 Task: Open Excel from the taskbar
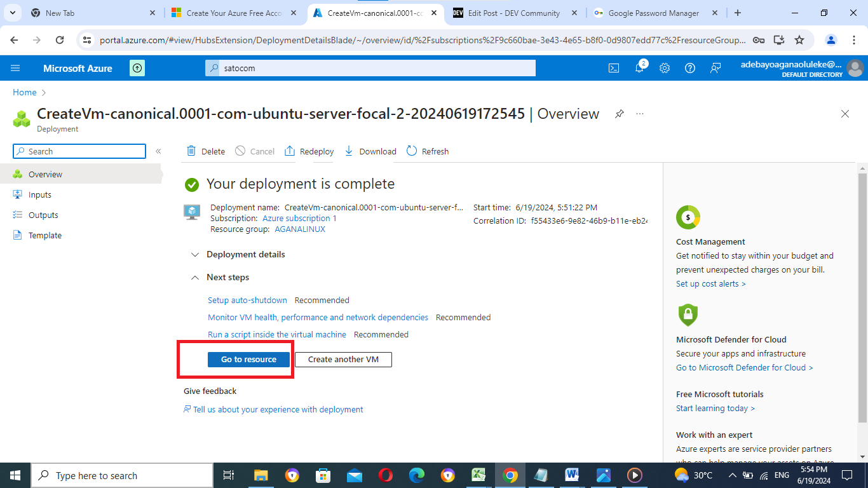pos(479,475)
